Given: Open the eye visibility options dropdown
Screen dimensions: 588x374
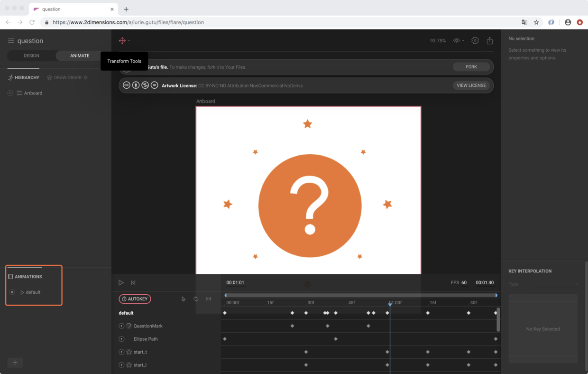Looking at the screenshot, I should pyautogui.click(x=458, y=41).
